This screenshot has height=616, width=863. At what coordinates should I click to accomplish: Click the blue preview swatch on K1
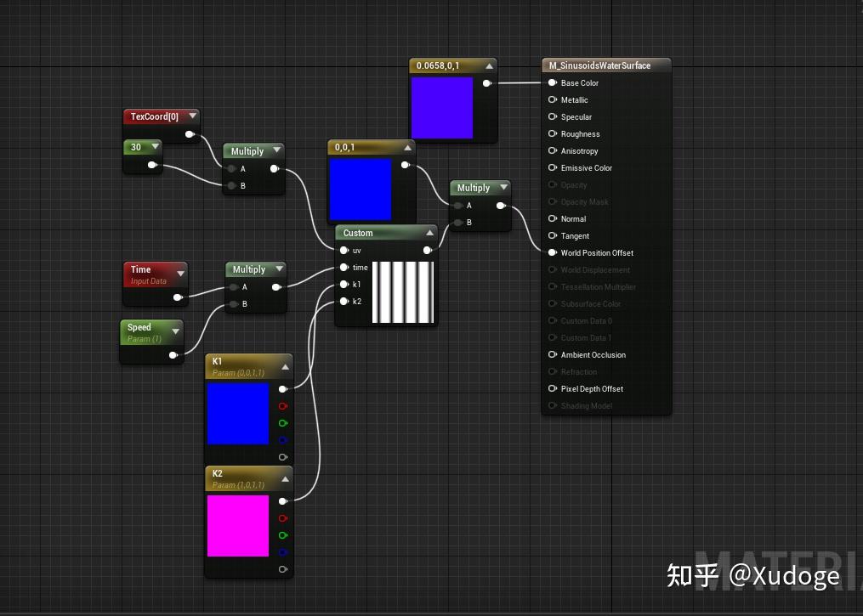tap(238, 414)
